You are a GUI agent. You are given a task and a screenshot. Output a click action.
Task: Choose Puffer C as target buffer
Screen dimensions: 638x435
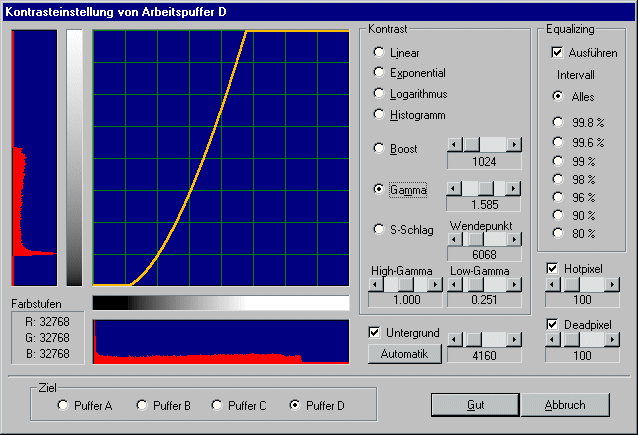click(x=218, y=405)
